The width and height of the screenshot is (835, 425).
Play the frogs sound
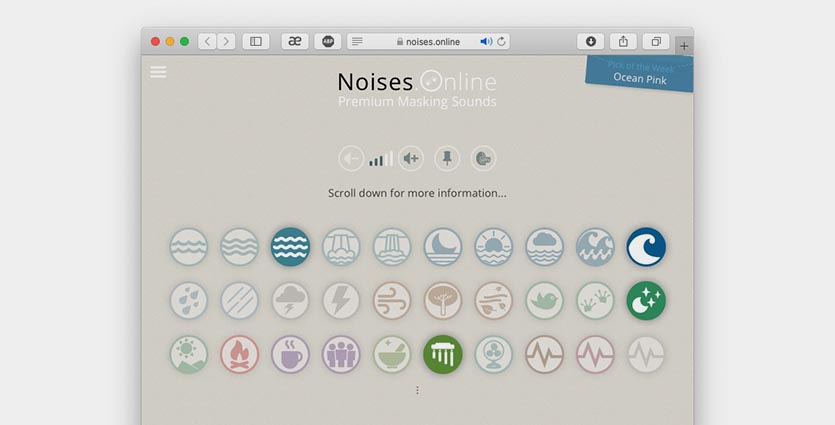(x=595, y=301)
